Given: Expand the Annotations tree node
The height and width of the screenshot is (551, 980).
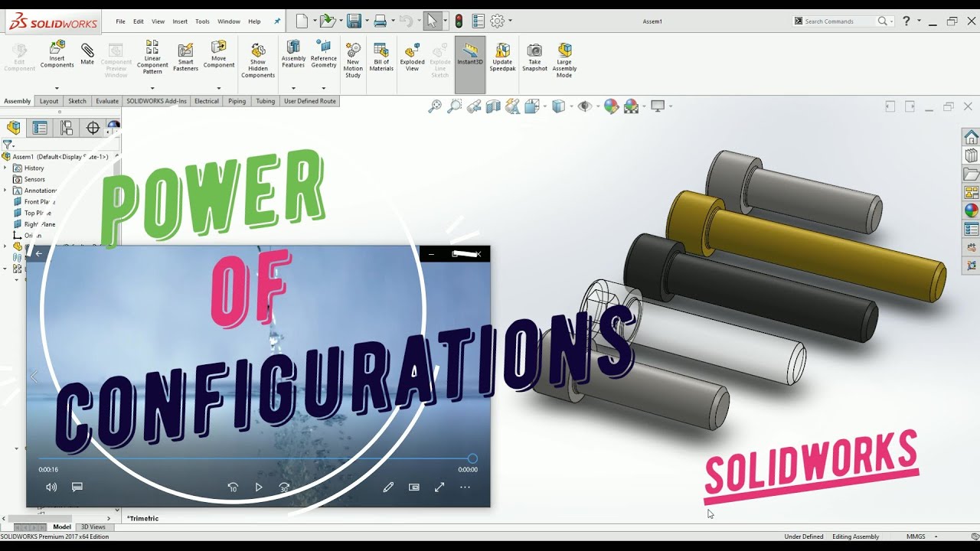Looking at the screenshot, I should tap(5, 191).
